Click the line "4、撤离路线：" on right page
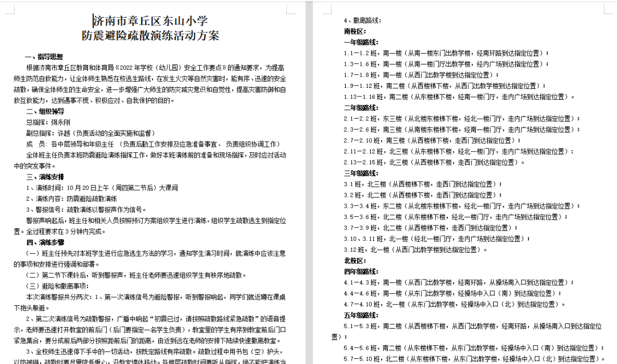 (362, 21)
